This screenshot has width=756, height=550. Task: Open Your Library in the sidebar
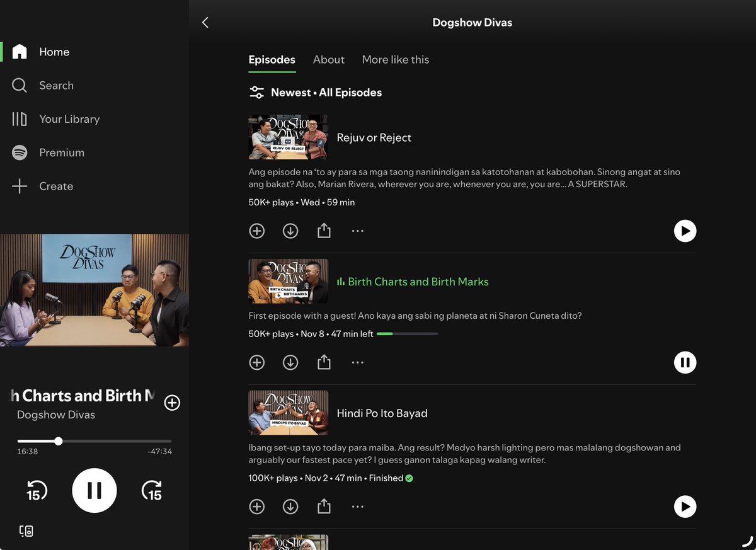click(56, 118)
